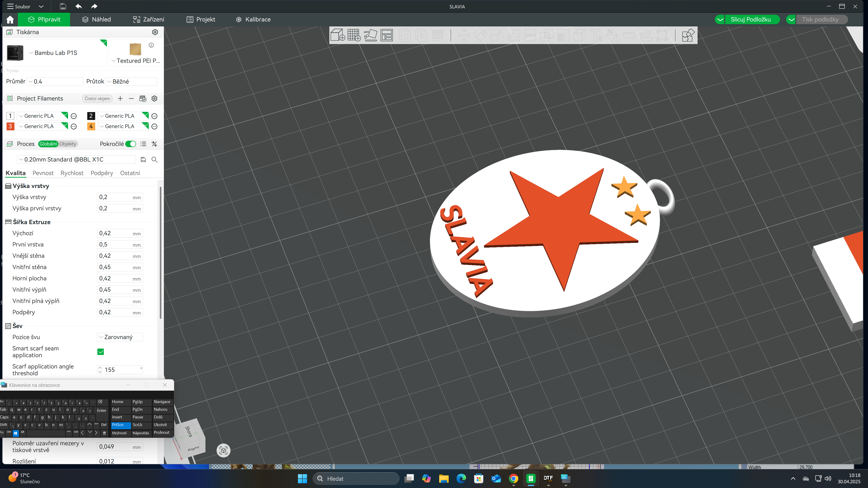Click the black filament 2 color swatch
868x488 pixels.
coord(91,116)
